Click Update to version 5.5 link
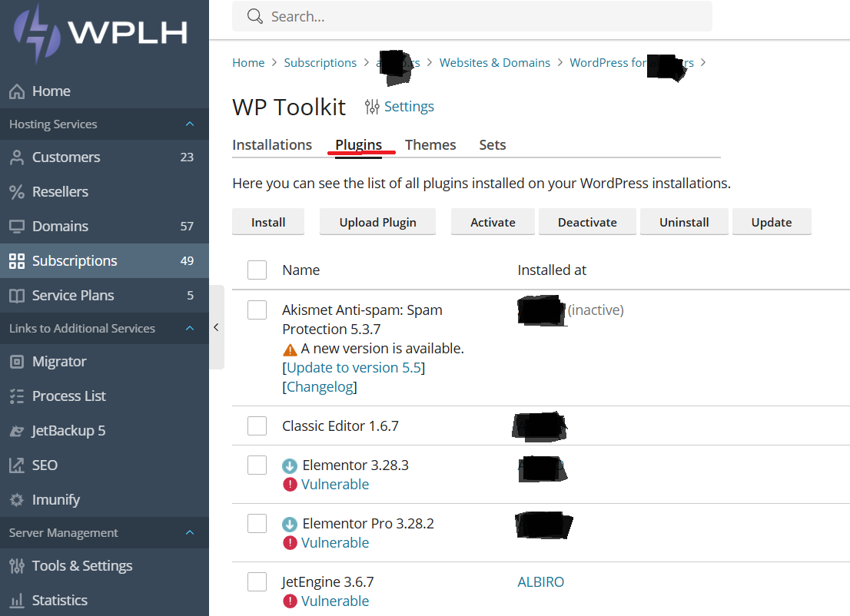Screen dimensions: 850x616 coord(354,368)
